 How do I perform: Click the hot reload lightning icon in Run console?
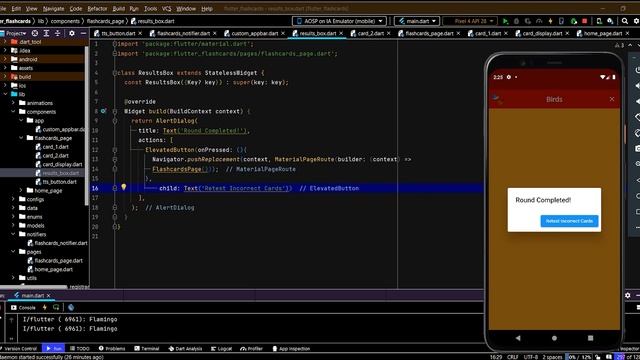[x=44, y=307]
